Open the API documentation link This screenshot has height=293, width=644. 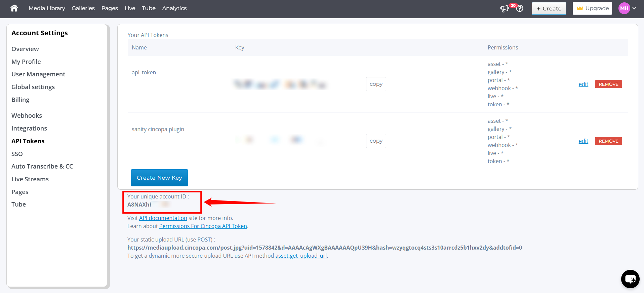click(x=163, y=218)
